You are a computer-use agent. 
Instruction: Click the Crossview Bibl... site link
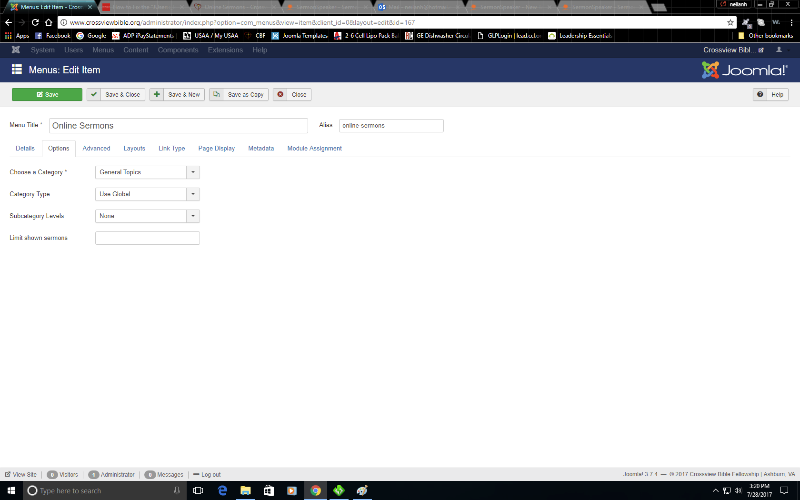coord(733,50)
